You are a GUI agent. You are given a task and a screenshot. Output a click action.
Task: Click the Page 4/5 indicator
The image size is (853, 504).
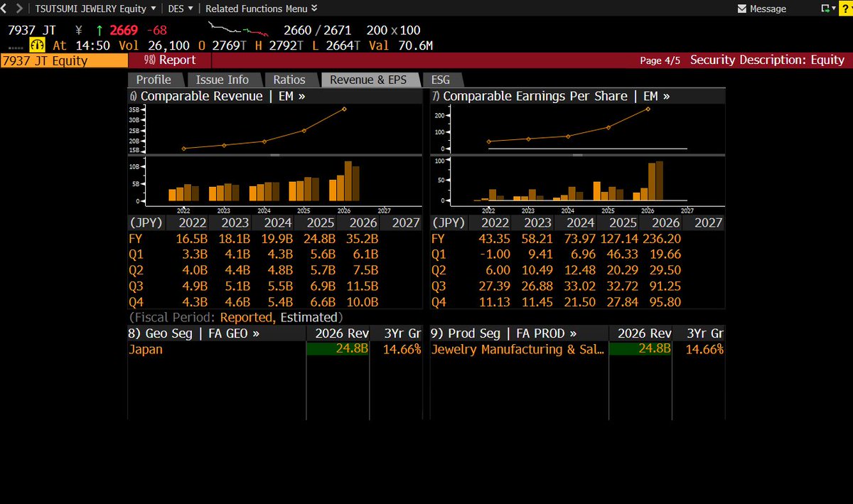[660, 60]
